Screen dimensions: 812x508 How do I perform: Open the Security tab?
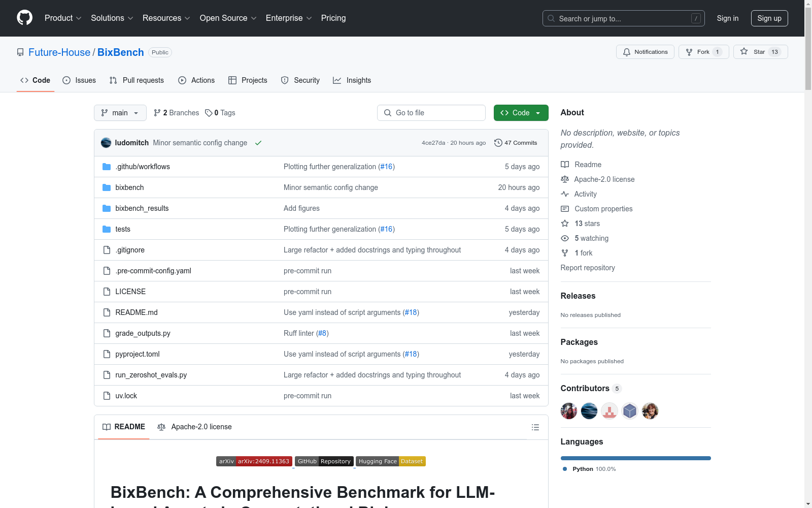coord(300,80)
